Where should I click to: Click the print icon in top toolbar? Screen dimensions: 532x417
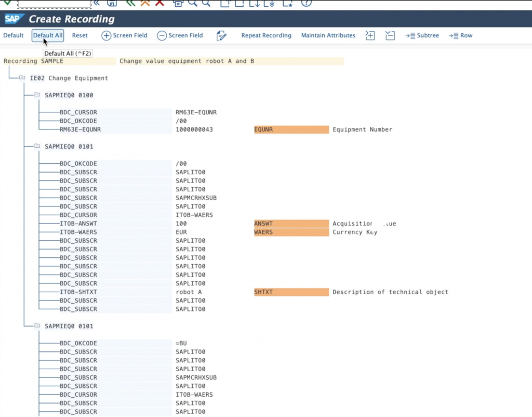(x=178, y=3)
